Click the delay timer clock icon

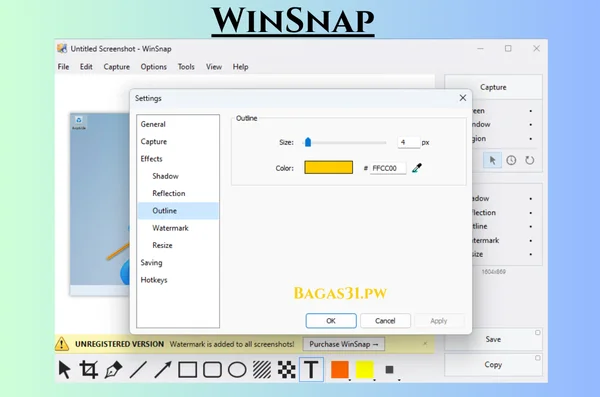click(511, 160)
